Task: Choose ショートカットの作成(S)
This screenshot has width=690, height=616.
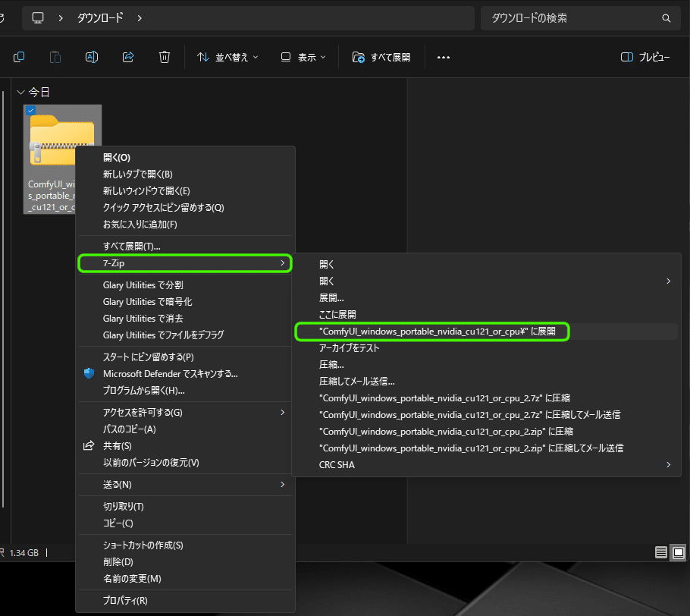Action: [185, 545]
